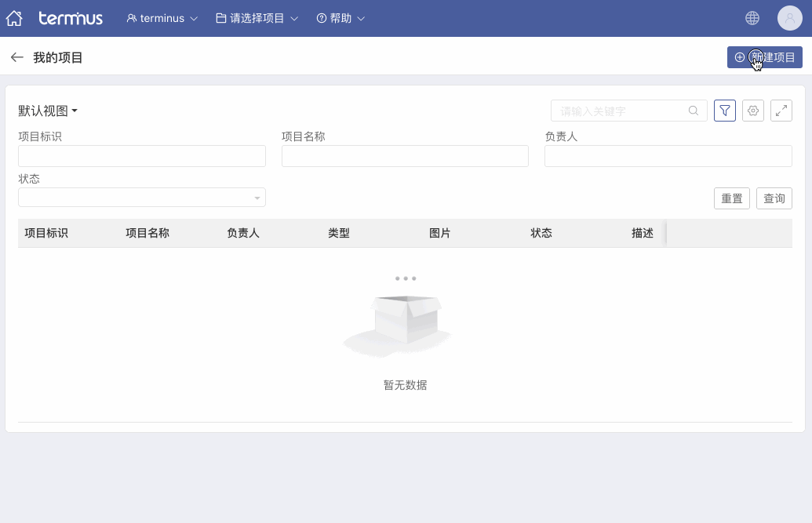Click the 查询 query button
The image size is (812, 523).
point(774,198)
